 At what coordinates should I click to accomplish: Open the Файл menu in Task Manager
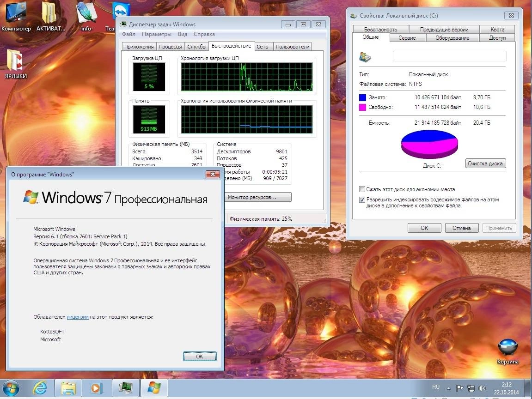click(x=128, y=34)
